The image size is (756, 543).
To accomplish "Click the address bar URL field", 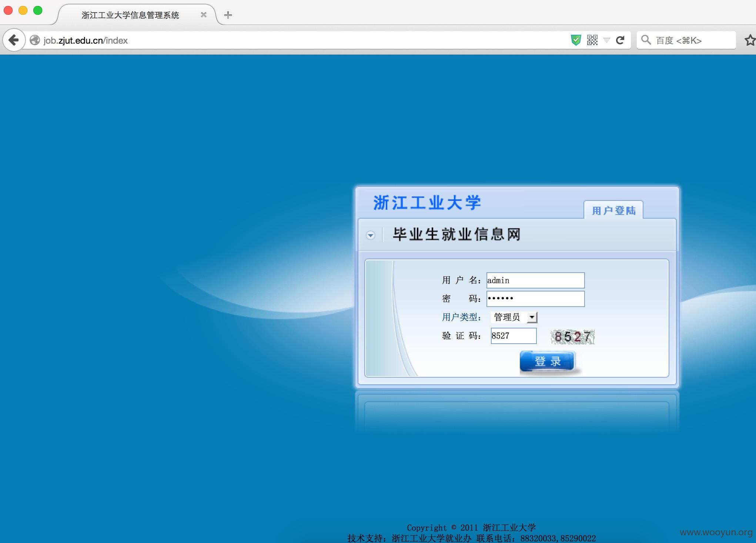I will pyautogui.click(x=296, y=40).
